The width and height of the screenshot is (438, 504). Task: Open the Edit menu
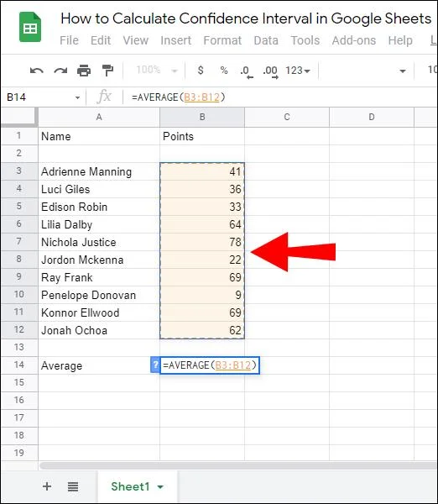click(x=101, y=40)
